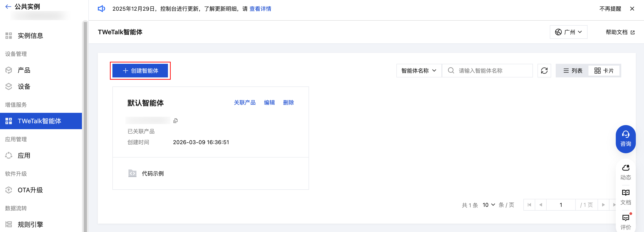Open the 查看详情 link

[260, 9]
